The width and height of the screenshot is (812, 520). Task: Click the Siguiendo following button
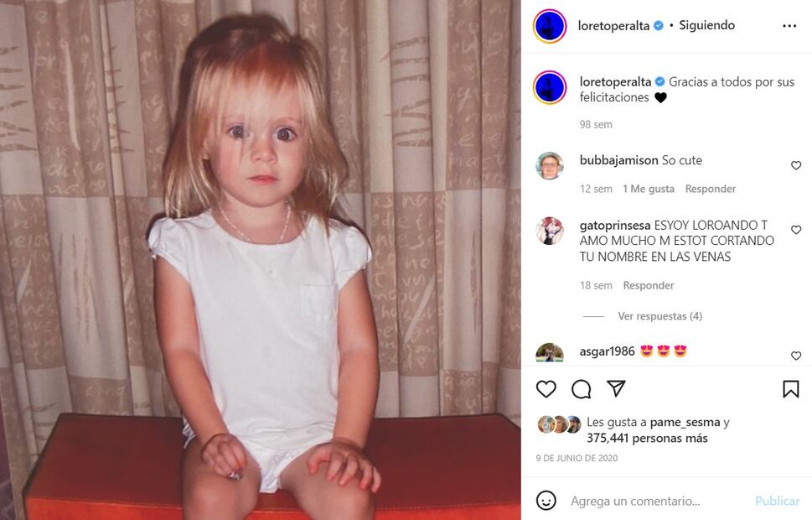tap(707, 25)
